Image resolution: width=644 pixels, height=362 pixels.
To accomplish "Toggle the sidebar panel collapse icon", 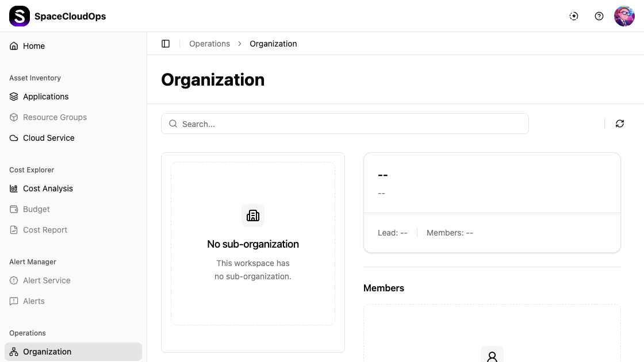I will [166, 44].
